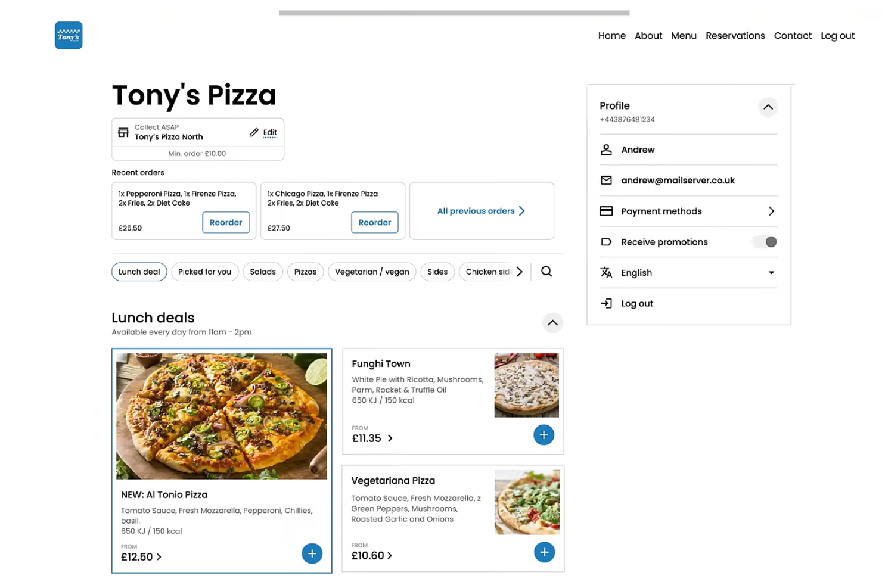This screenshot has width=882, height=588.
Task: Expand Payment methods chevron
Action: 771,211
